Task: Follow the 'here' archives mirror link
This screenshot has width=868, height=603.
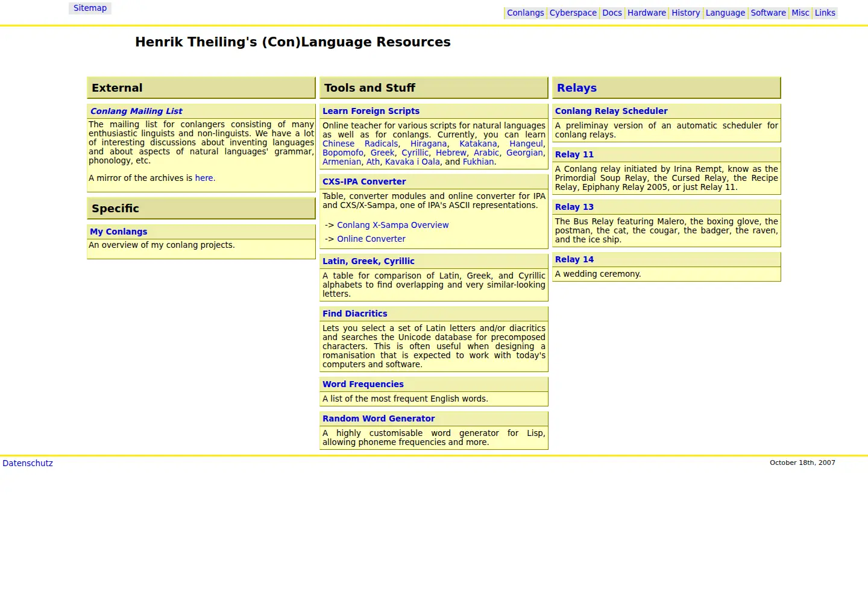Action: (204, 178)
